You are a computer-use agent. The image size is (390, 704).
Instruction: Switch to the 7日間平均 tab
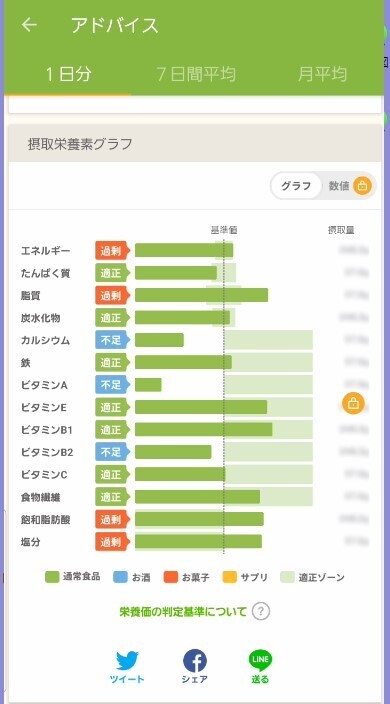tap(196, 74)
